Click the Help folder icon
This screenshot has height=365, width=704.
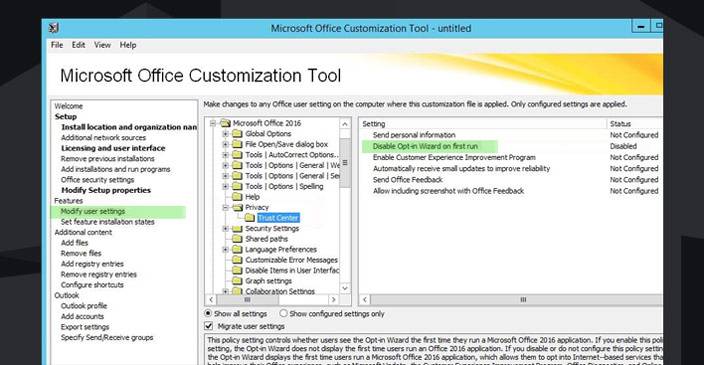(238, 197)
